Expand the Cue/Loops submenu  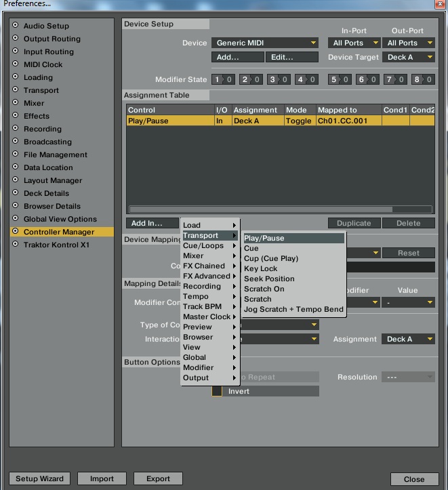click(209, 245)
